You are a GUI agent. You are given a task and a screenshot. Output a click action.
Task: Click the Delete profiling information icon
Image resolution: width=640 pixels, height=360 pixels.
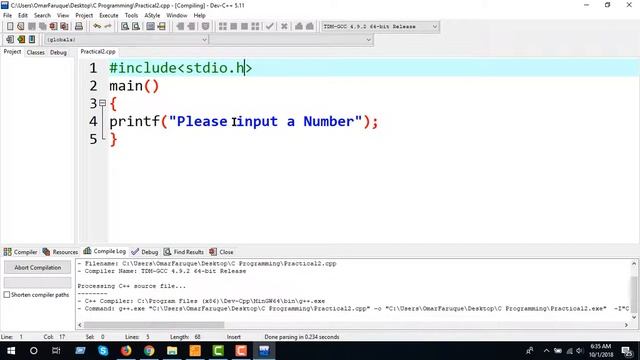tap(310, 27)
